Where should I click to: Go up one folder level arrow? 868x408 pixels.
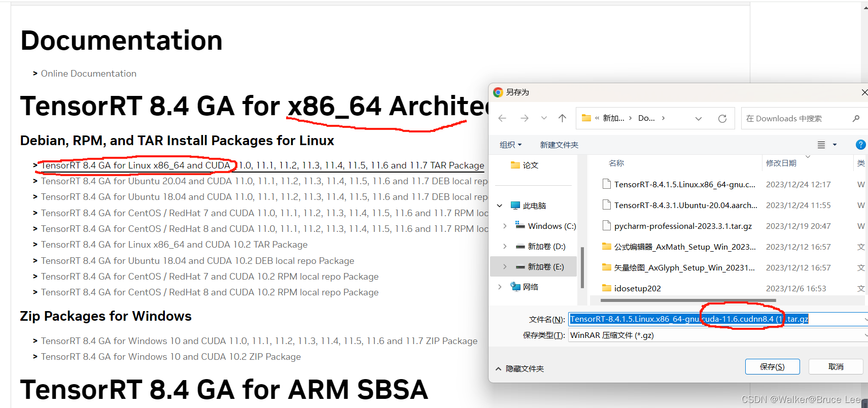pyautogui.click(x=562, y=118)
